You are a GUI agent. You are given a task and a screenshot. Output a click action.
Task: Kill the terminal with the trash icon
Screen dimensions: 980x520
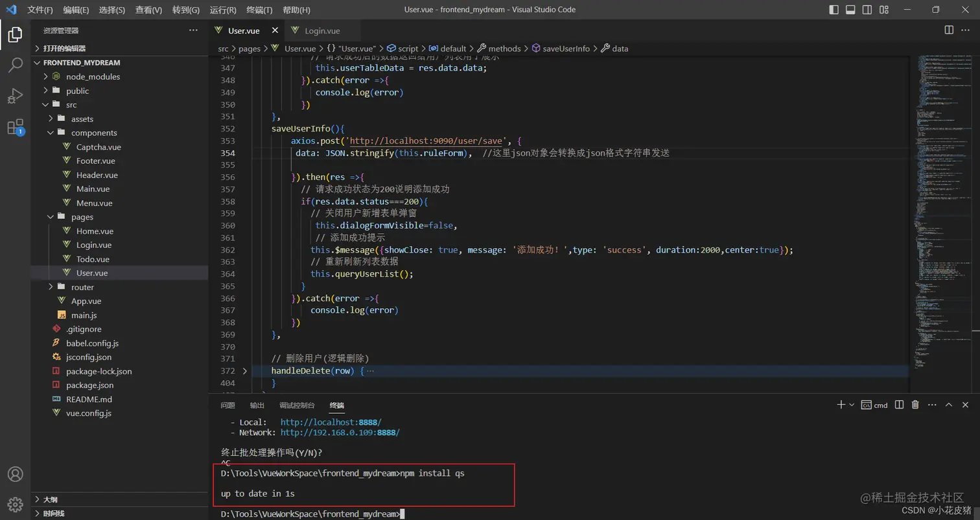pyautogui.click(x=915, y=404)
